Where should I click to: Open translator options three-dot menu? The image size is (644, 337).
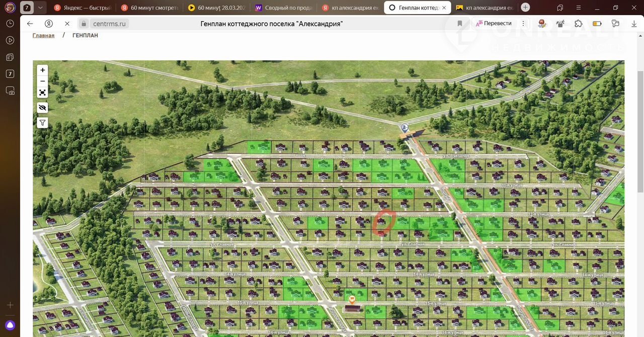523,24
